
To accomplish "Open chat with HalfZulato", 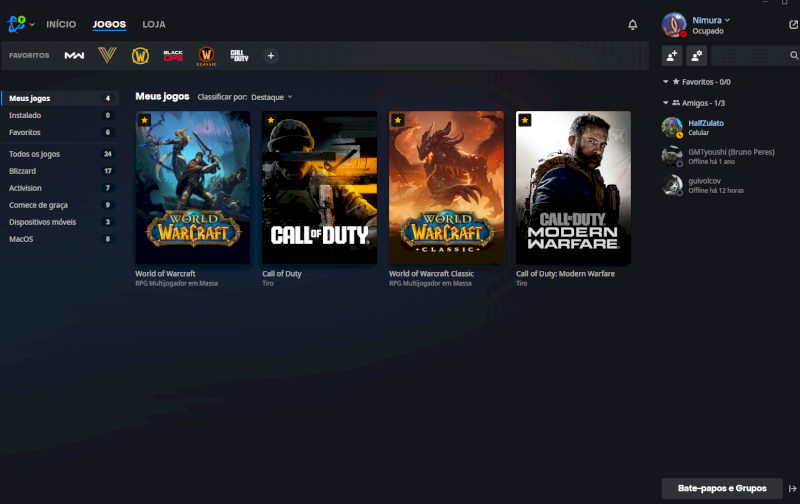I will (706, 123).
